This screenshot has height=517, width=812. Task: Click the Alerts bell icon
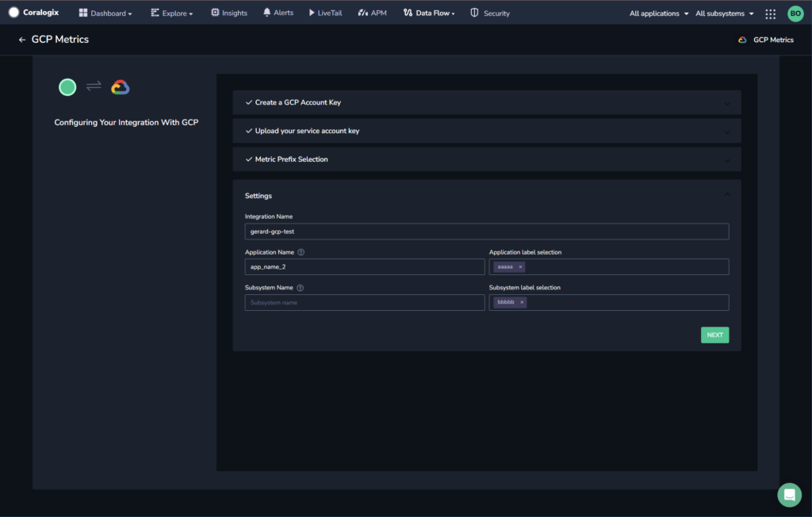[266, 13]
